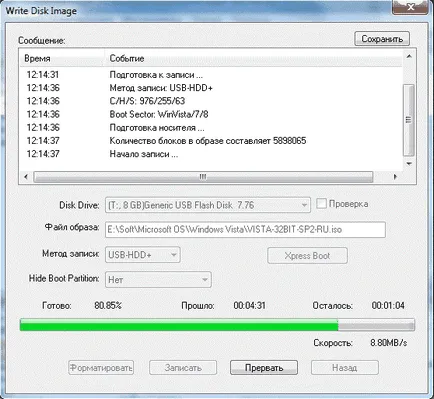Click the vertical scrollbar thumb of message list
434x399 pixels.
tap(409, 120)
